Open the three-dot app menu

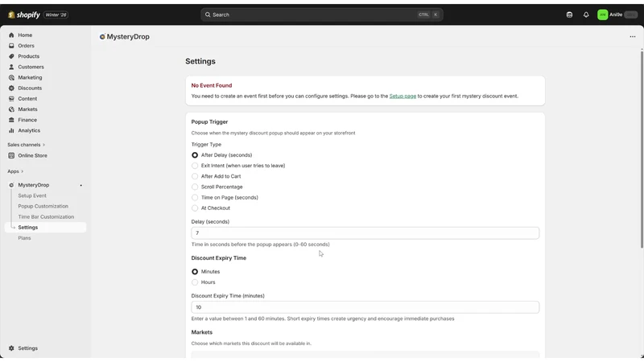(633, 36)
